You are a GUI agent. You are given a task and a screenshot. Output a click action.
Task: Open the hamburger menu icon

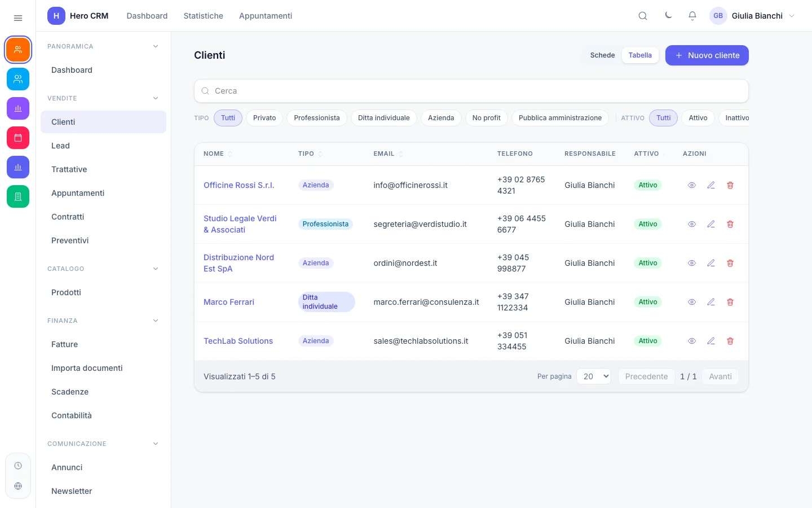[x=18, y=18]
